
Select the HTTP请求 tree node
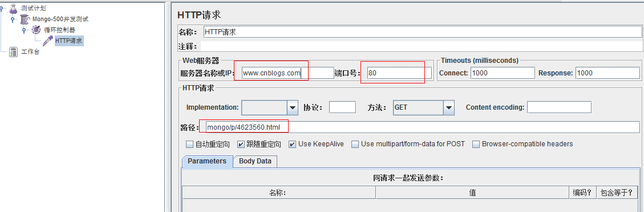[x=68, y=41]
